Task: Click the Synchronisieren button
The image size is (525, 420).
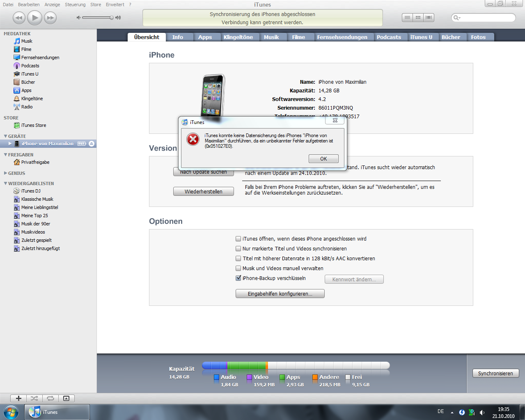Action: (x=495, y=374)
